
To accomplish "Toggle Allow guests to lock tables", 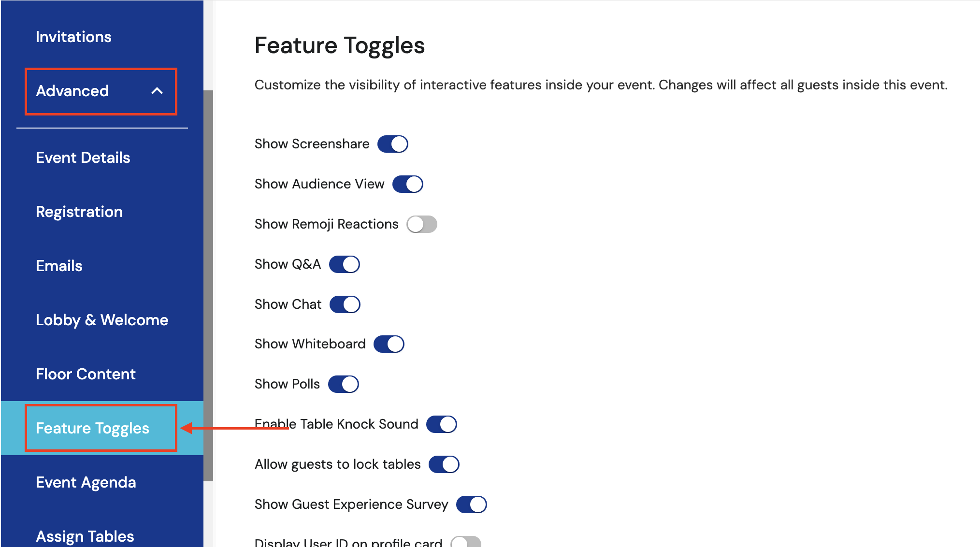I will click(444, 464).
